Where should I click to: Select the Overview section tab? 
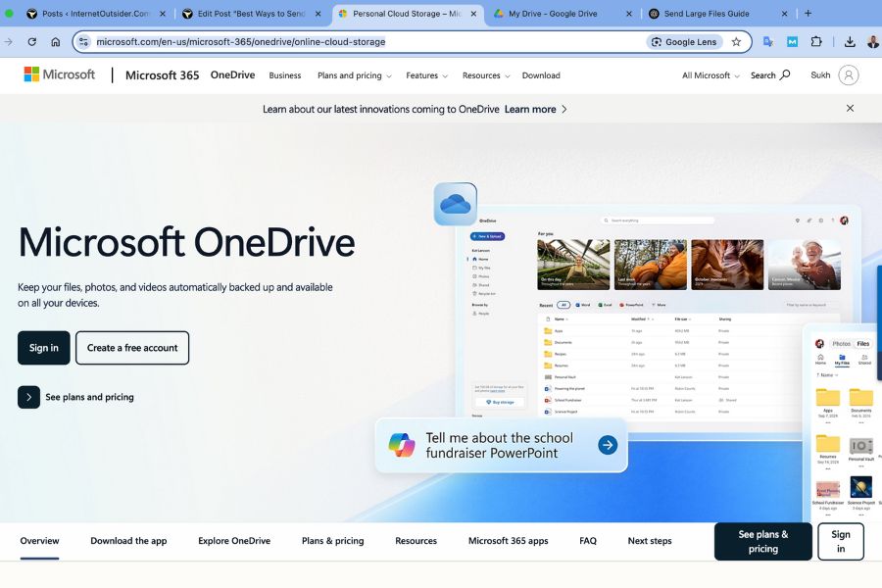(39, 541)
